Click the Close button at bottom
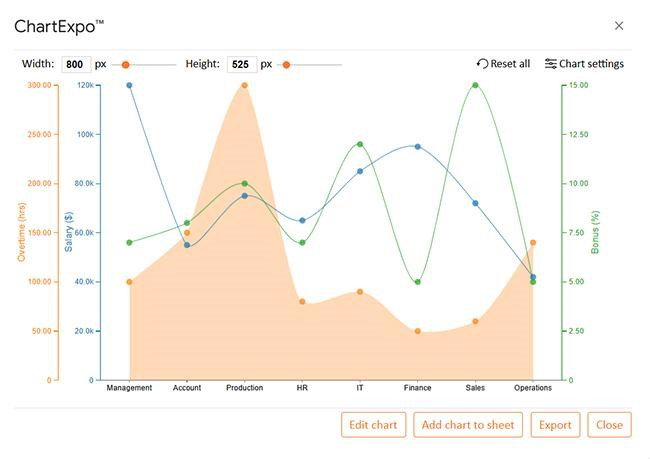 tap(609, 425)
